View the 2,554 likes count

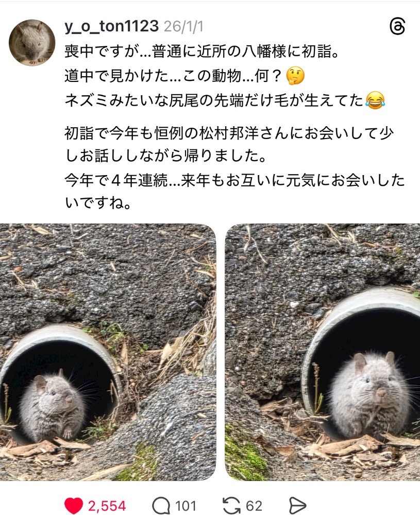[107, 506]
